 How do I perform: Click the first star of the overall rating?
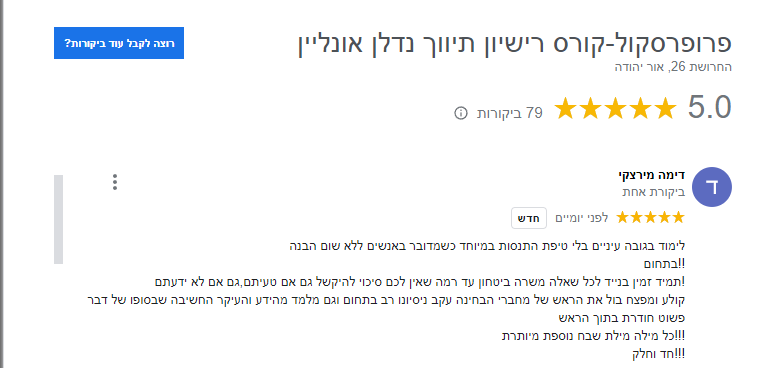(x=566, y=109)
